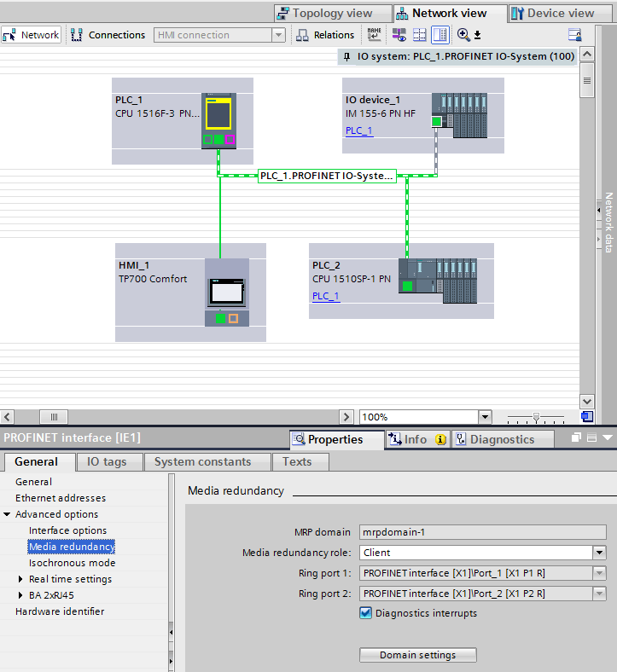Click the horizontal scrollbar left arrow

pos(8,416)
